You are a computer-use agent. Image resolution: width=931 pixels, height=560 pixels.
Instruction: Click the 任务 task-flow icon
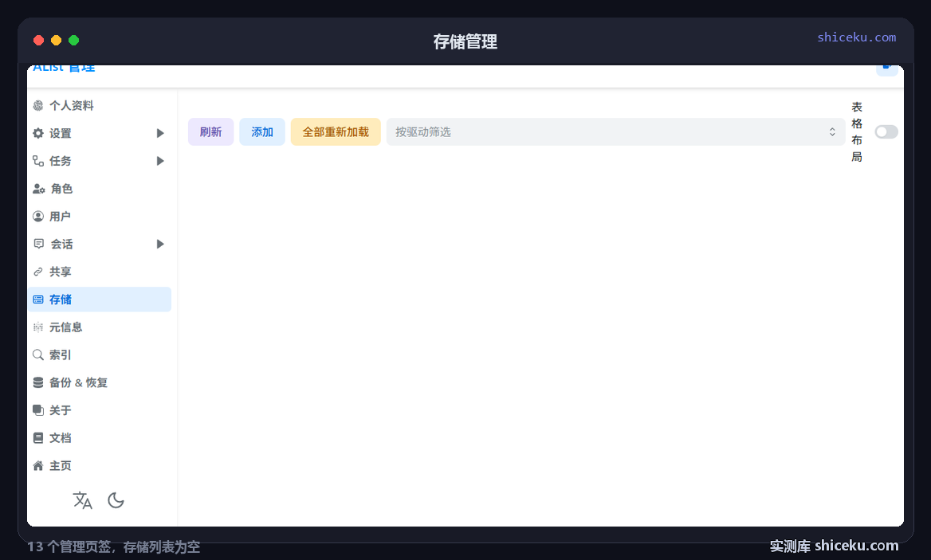click(38, 161)
